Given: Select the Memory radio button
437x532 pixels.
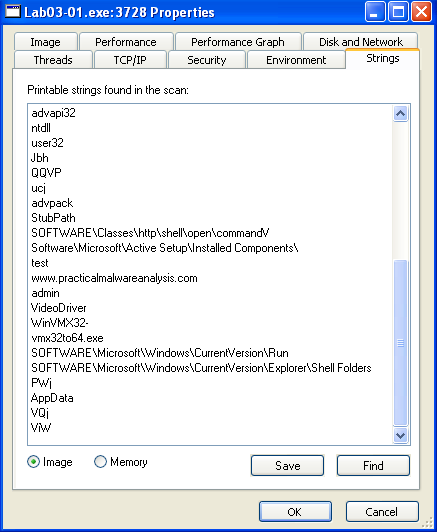Looking at the screenshot, I should point(120,462).
